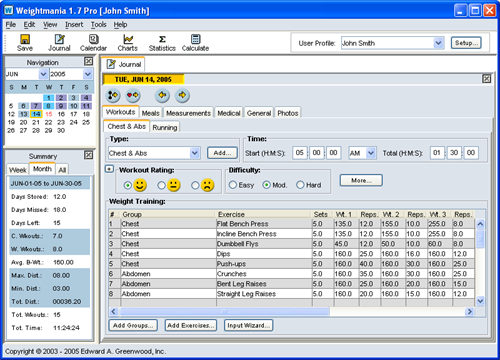The height and width of the screenshot is (360, 500).
Task: Click the journal icon with the heart
Action: [133, 96]
